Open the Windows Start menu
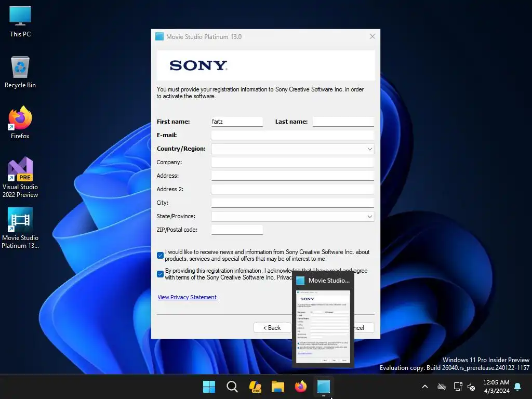The height and width of the screenshot is (399, 532). pos(209,387)
